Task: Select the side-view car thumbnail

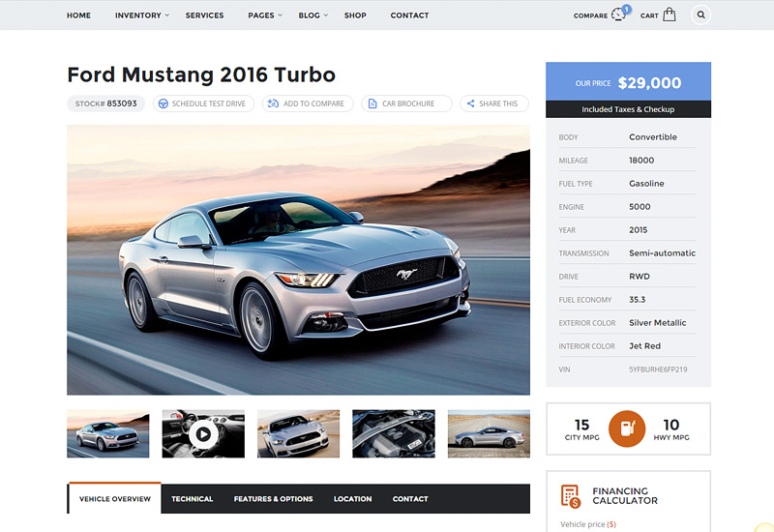Action: pos(489,433)
